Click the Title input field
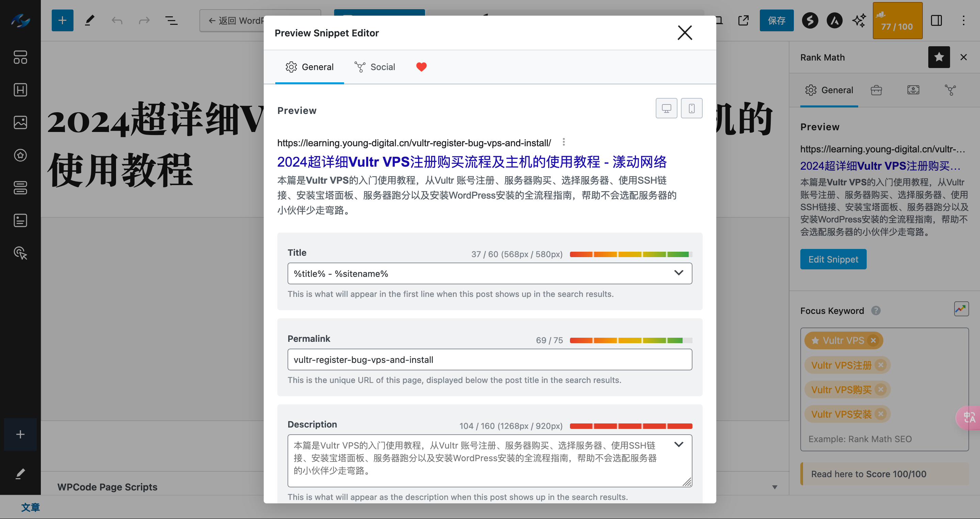The image size is (980, 519). click(490, 273)
